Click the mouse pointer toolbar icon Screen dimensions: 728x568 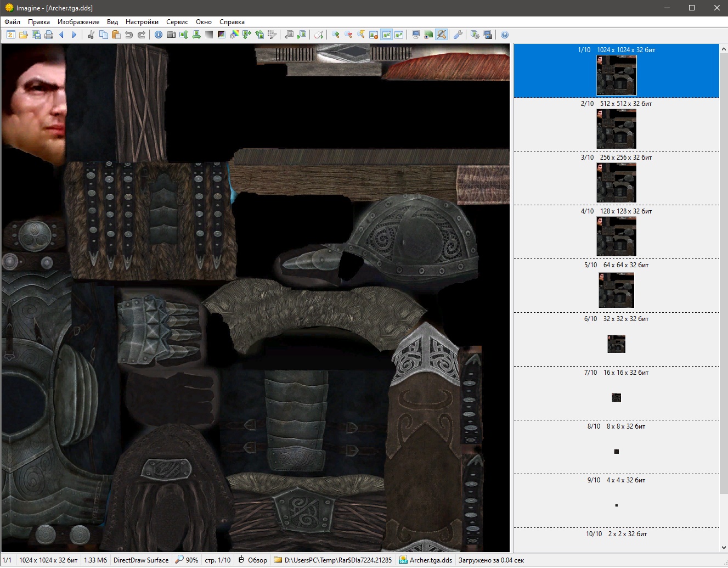click(x=319, y=35)
